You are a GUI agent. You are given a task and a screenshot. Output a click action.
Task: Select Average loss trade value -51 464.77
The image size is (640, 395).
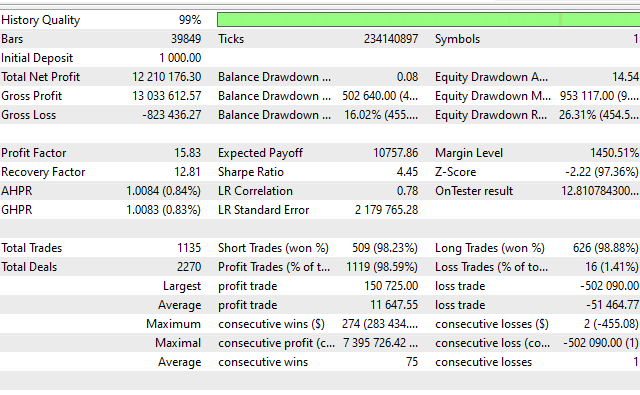tap(612, 305)
